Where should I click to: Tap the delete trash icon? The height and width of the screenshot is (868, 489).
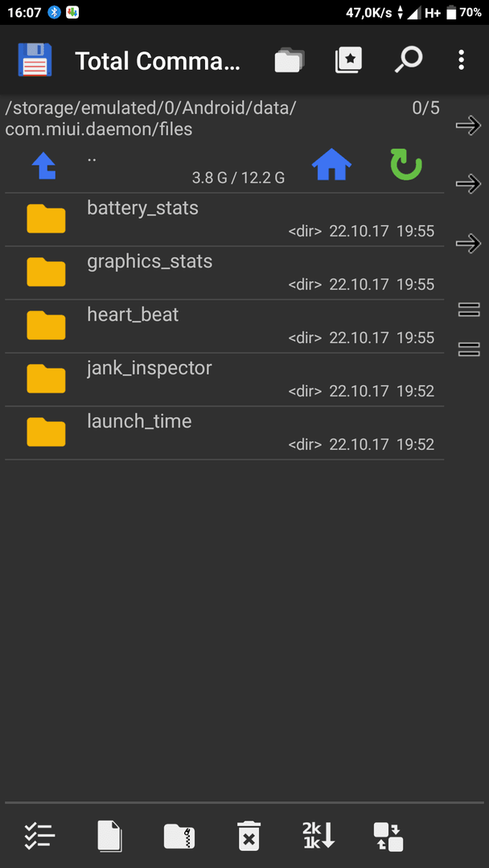[x=249, y=836]
